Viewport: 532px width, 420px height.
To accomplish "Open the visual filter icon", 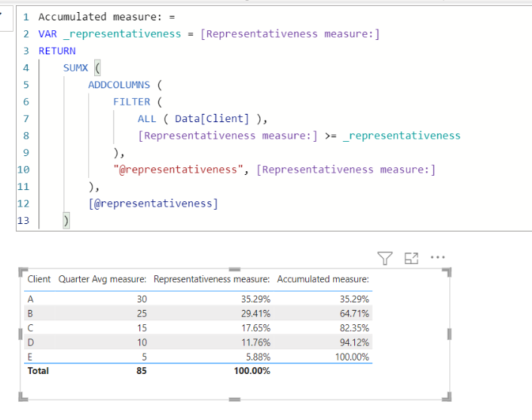I will pos(385,258).
